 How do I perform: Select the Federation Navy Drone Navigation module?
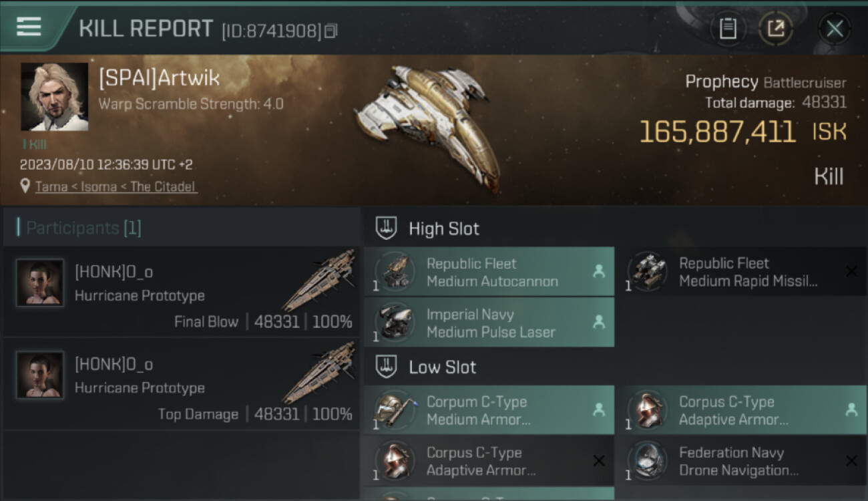pyautogui.click(x=741, y=461)
